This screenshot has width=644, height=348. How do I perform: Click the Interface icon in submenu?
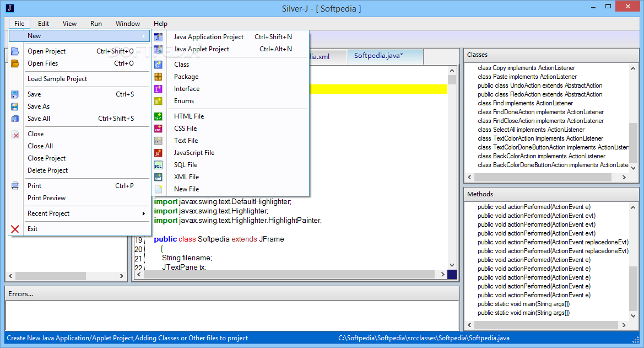(158, 89)
